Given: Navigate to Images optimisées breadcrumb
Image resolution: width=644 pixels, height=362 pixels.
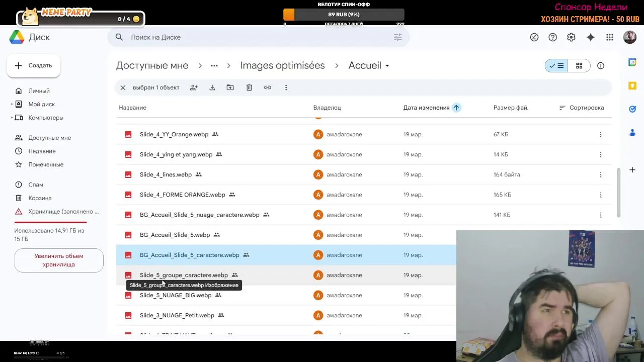Looking at the screenshot, I should coord(282,65).
